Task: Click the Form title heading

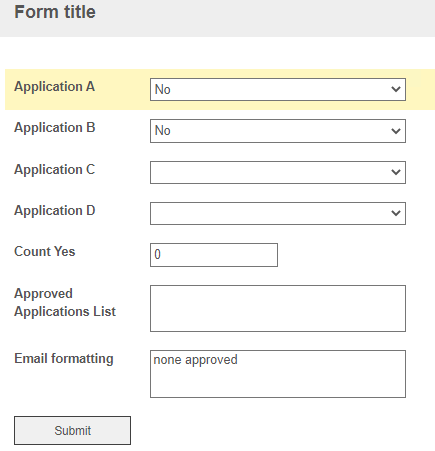Action: click(x=55, y=12)
